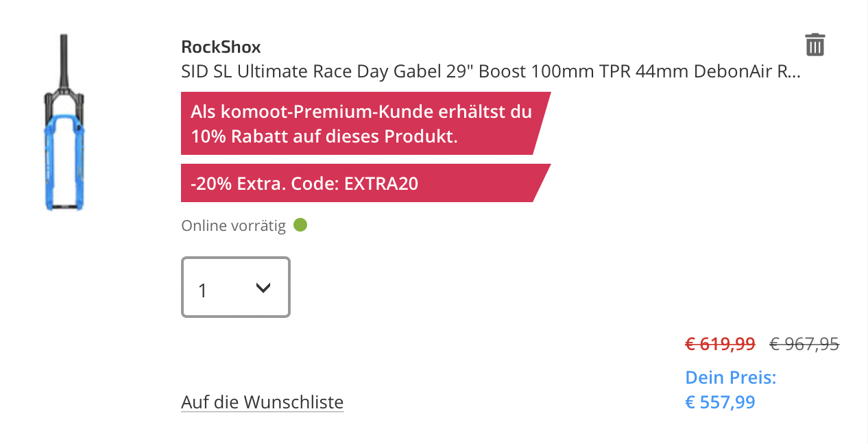Click the final blue price € 557,99
Viewport: 868px width, 444px height.
point(720,402)
